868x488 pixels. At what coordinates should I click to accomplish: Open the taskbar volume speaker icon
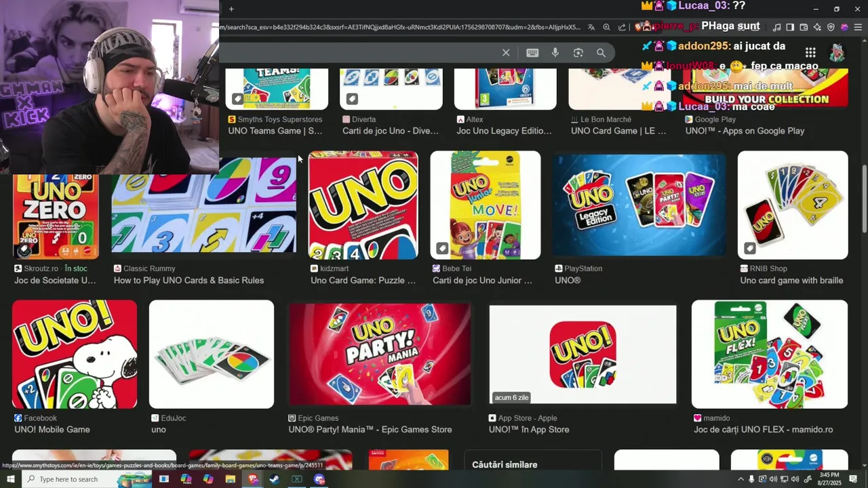tap(795, 479)
